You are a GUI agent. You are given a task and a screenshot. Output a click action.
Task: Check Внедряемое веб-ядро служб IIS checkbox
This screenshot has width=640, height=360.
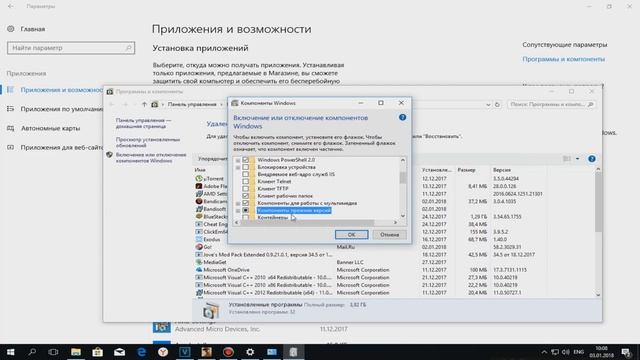245,174
